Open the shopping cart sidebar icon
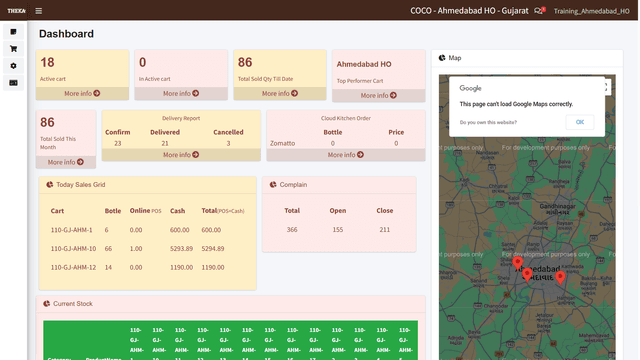The height and width of the screenshot is (360, 640). click(13, 49)
